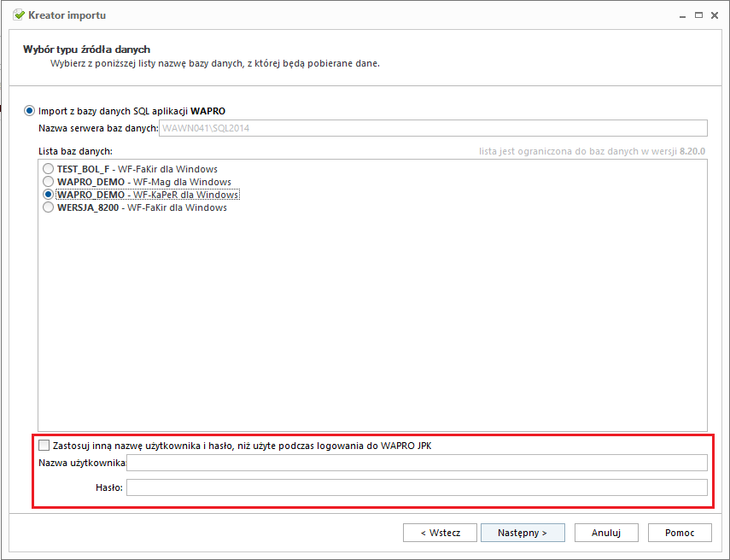This screenshot has height=560, width=730.
Task: Minimize the Kreator importu window
Action: 682,16
